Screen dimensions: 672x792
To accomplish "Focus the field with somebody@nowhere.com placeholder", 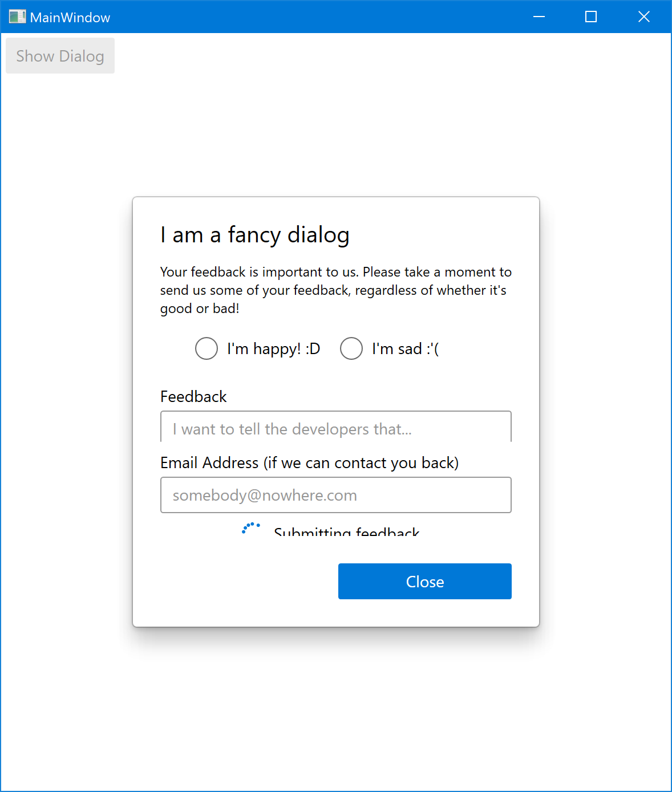I will click(x=335, y=495).
